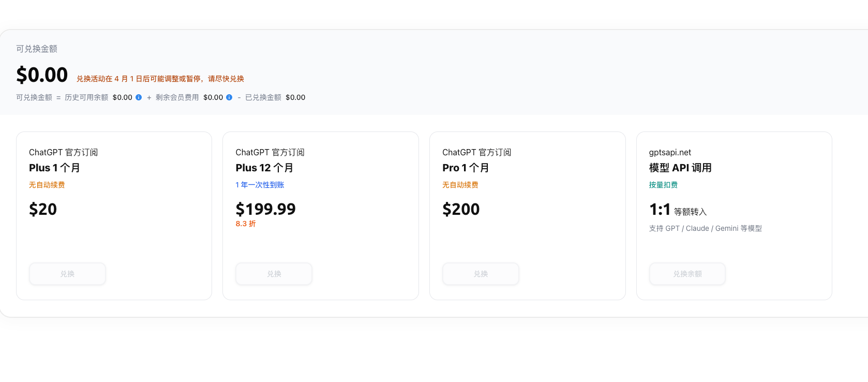Screen dimensions: 868x382
Task: Click the $199.99 price
Action: coord(265,209)
